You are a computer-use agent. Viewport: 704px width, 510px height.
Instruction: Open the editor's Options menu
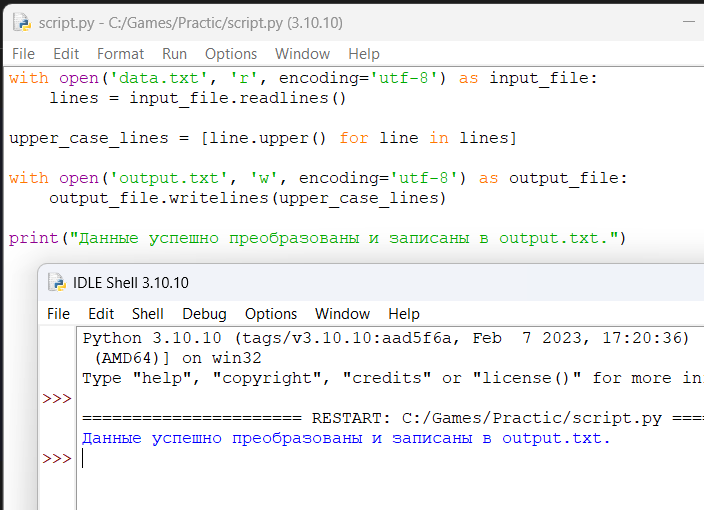tap(231, 54)
